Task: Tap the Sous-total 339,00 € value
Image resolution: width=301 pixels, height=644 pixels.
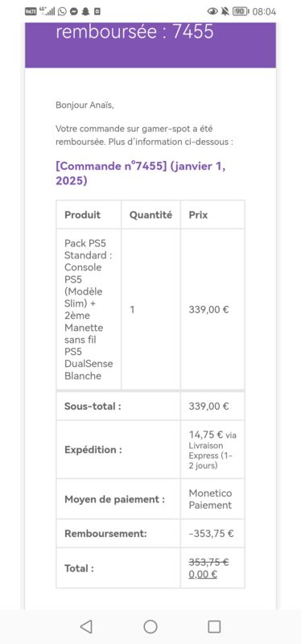Action: coord(208,407)
